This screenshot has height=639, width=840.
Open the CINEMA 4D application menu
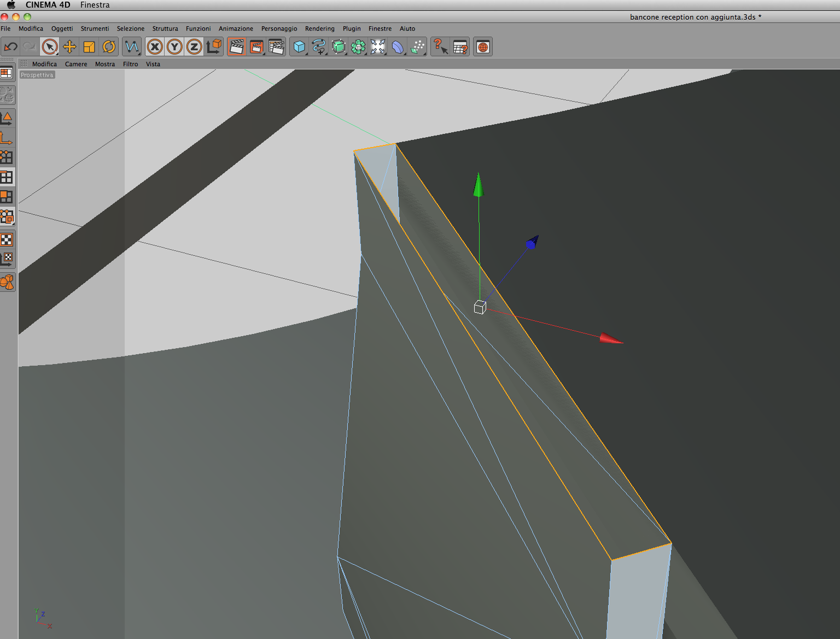pyautogui.click(x=48, y=5)
